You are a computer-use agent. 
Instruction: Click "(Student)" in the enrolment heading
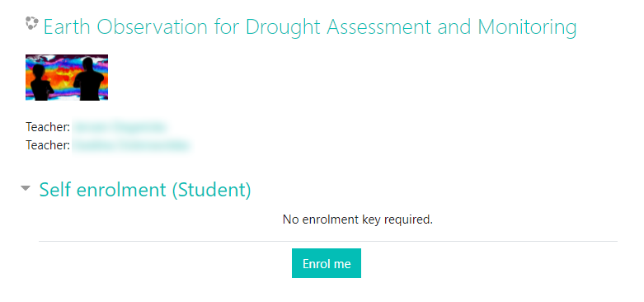211,191
